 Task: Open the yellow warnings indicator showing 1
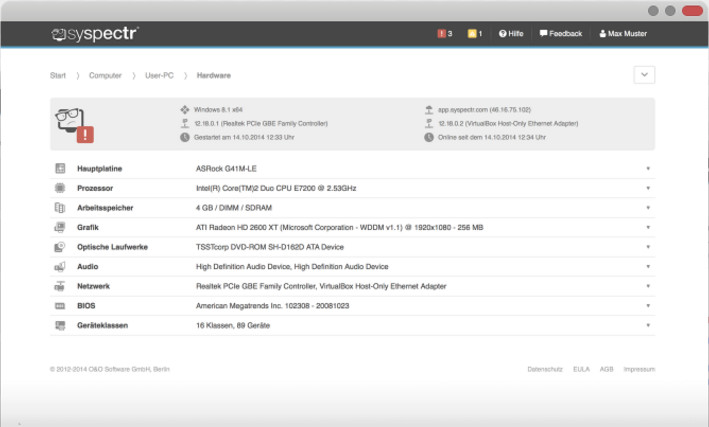475,33
